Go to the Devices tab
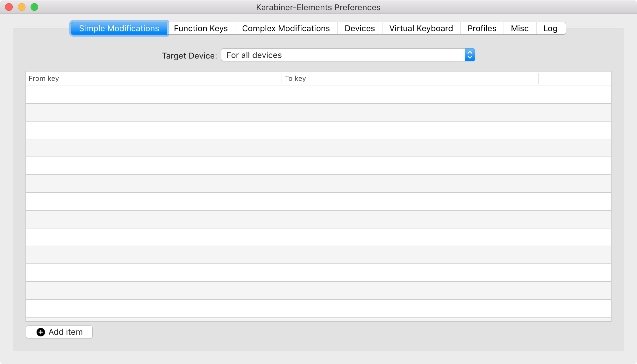 [360, 29]
